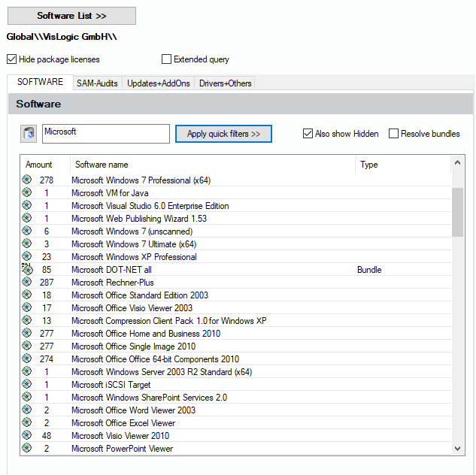Click icon for Windows Server 2003 R2 Standard
This screenshot has width=476, height=475.
point(27,371)
